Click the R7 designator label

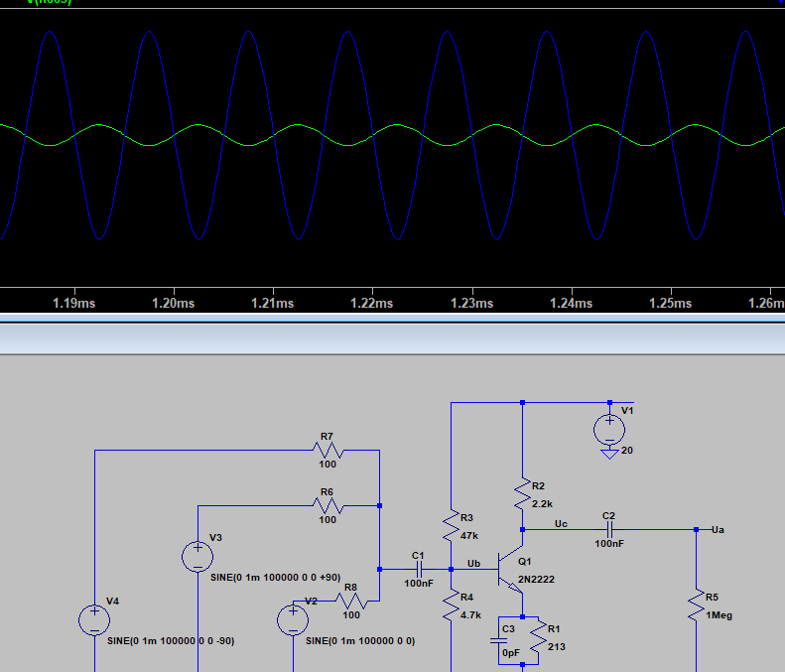coord(327,437)
